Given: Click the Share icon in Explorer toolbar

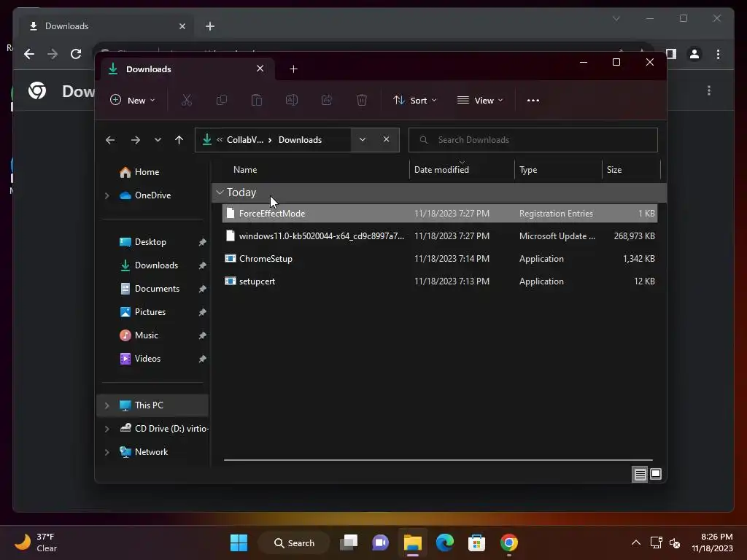Looking at the screenshot, I should [x=327, y=100].
